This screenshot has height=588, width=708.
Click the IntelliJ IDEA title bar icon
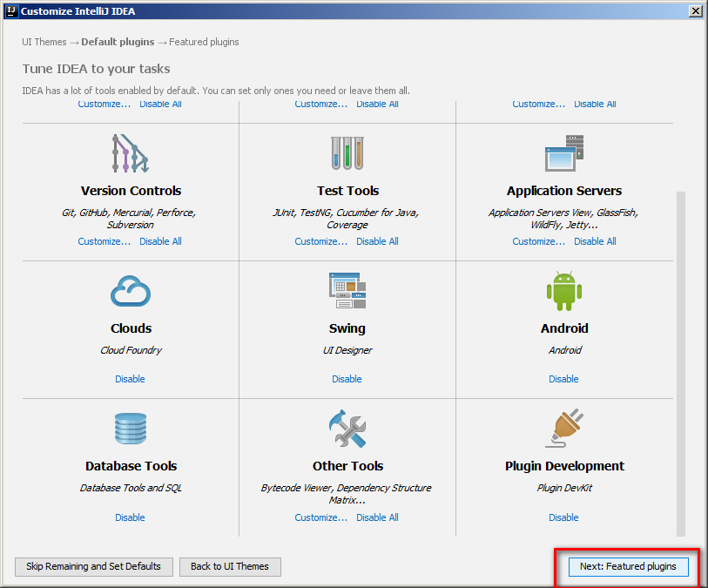(12, 10)
